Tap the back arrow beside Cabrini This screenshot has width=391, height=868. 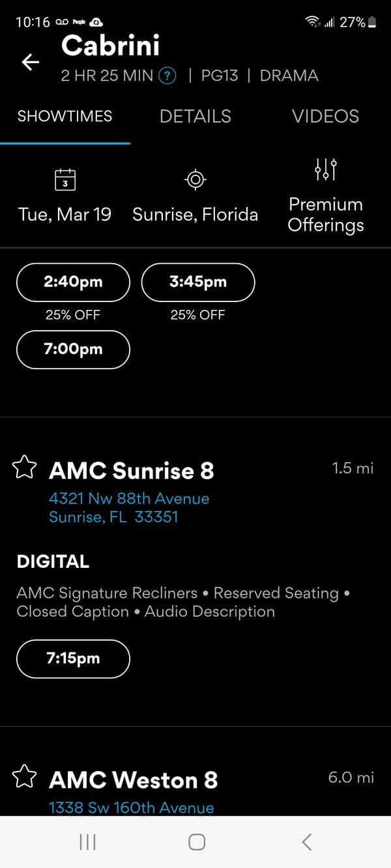point(31,62)
